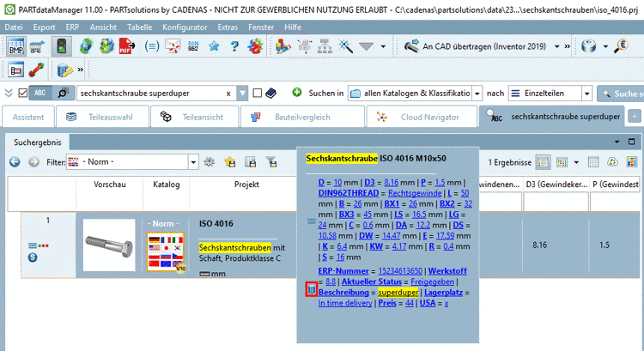Screen dimensions: 644x351
Task: Click the DIN962THREAD link
Action: (x=349, y=193)
